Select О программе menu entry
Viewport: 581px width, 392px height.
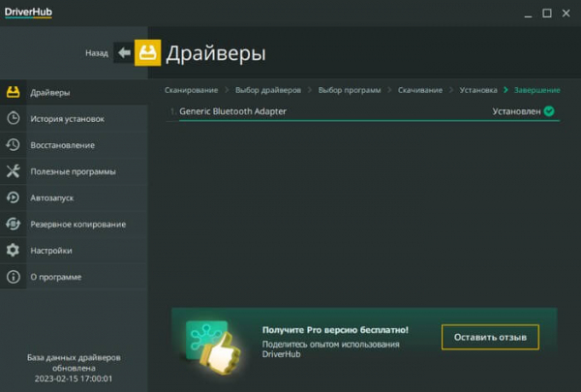[x=75, y=277]
